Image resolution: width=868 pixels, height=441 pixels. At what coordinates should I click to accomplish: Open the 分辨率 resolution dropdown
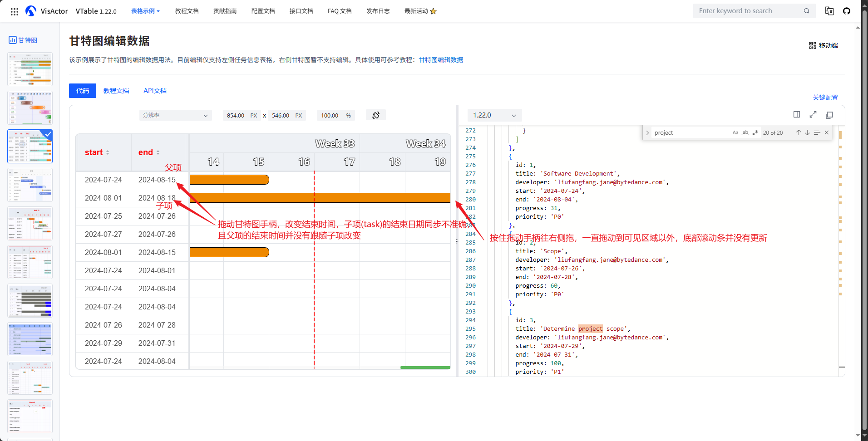[175, 115]
